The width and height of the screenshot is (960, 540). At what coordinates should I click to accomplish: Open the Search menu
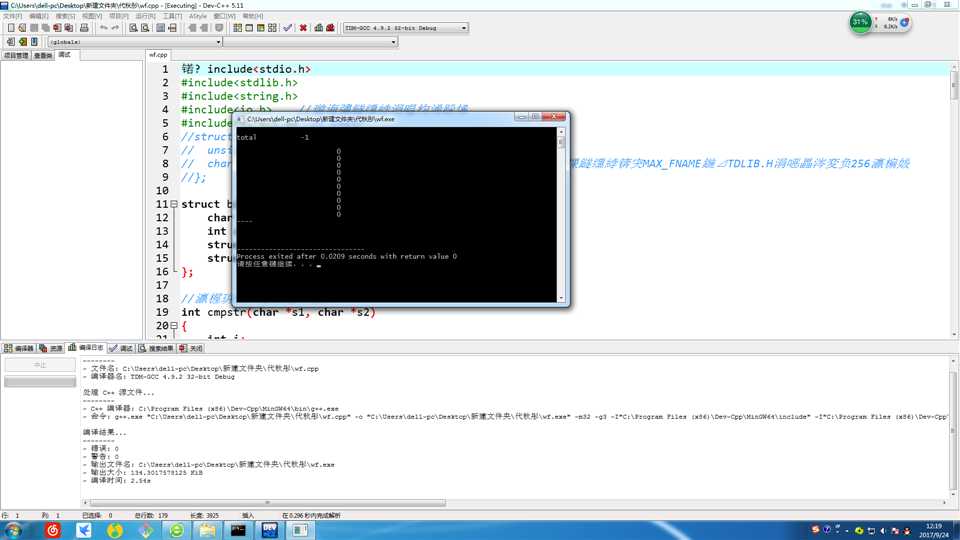pyautogui.click(x=65, y=16)
